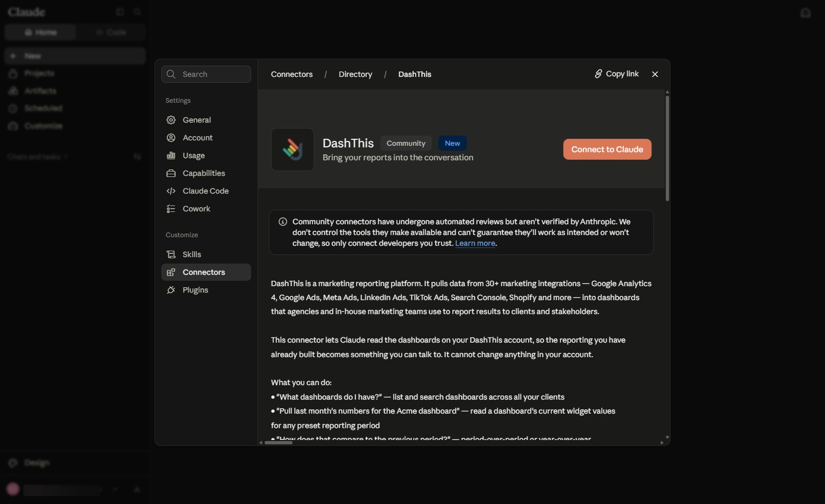The image size is (825, 504).
Task: Start a New chat in the background sidebar
Action: (x=75, y=56)
